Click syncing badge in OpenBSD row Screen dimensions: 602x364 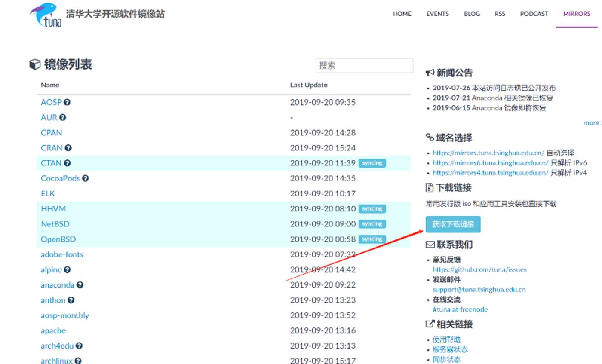[x=372, y=239]
